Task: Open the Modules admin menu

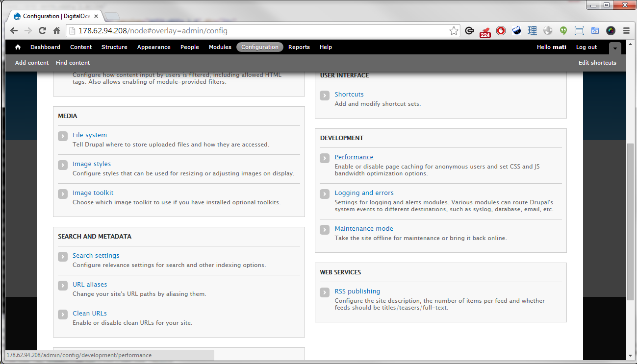Action: pos(220,47)
